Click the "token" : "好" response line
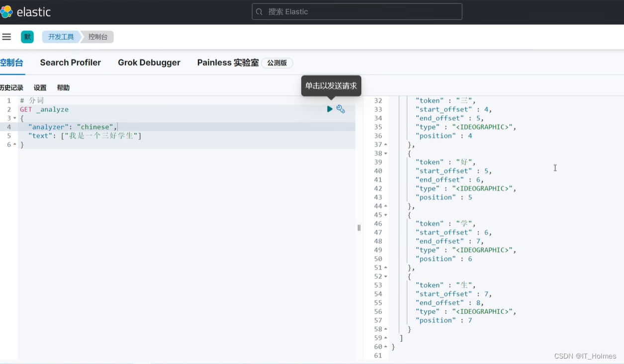The image size is (624, 364). pyautogui.click(x=446, y=162)
